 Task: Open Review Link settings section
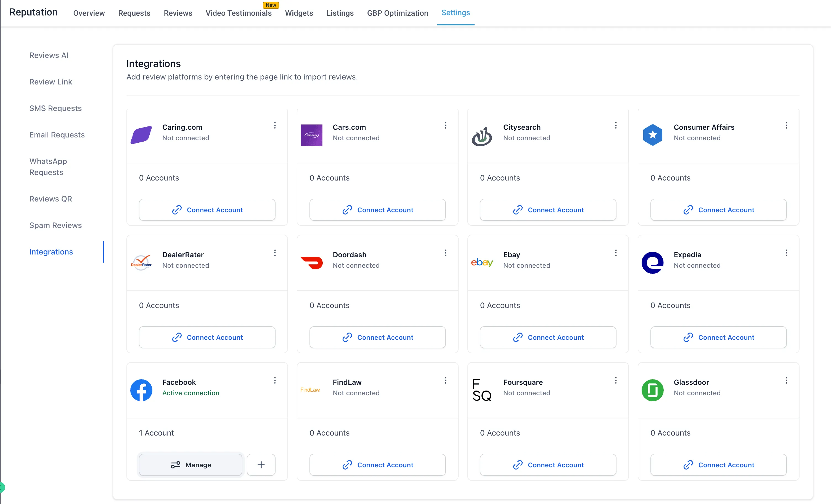51,82
